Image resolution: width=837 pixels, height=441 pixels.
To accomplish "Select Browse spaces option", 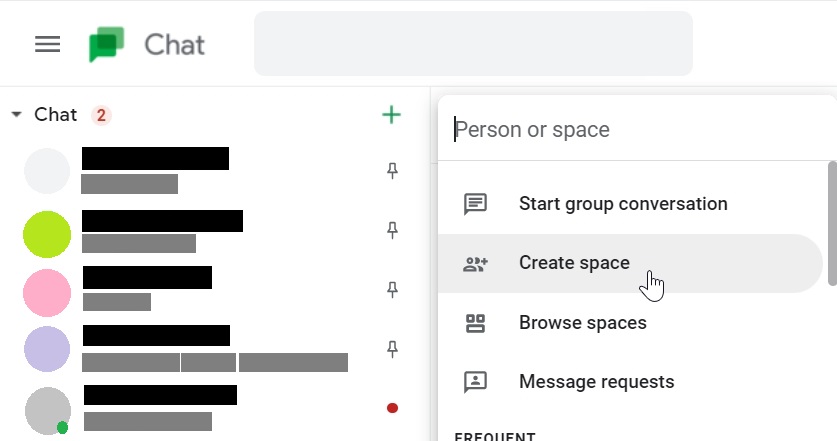I will tap(582, 323).
